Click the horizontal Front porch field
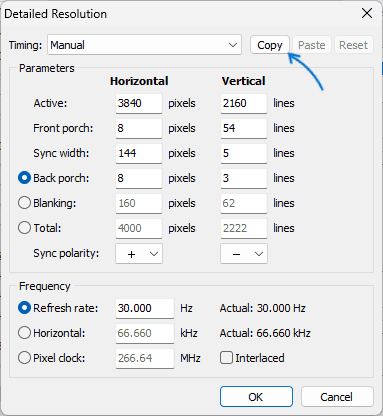This screenshot has width=383, height=416. (x=139, y=128)
